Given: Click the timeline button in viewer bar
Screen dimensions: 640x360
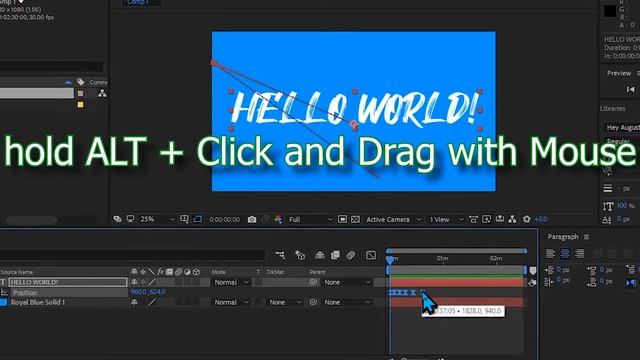Looking at the screenshot, I should [500, 219].
